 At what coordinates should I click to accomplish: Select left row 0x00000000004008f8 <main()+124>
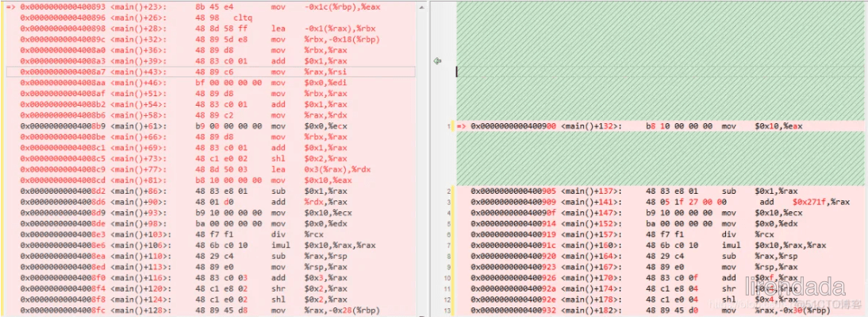210,300
